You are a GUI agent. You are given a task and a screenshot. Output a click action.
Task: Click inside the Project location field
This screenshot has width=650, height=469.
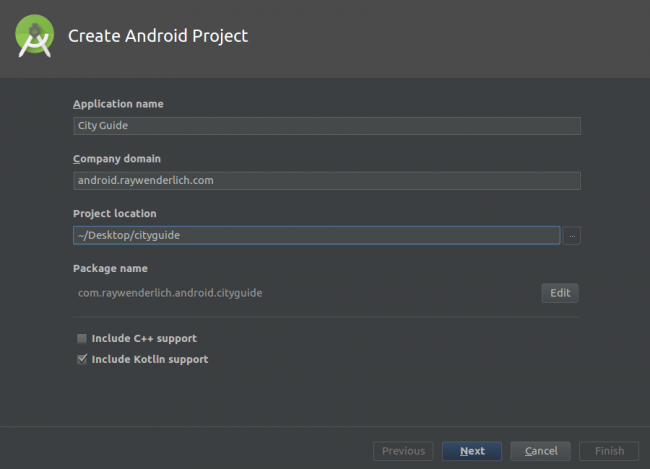pyautogui.click(x=317, y=235)
